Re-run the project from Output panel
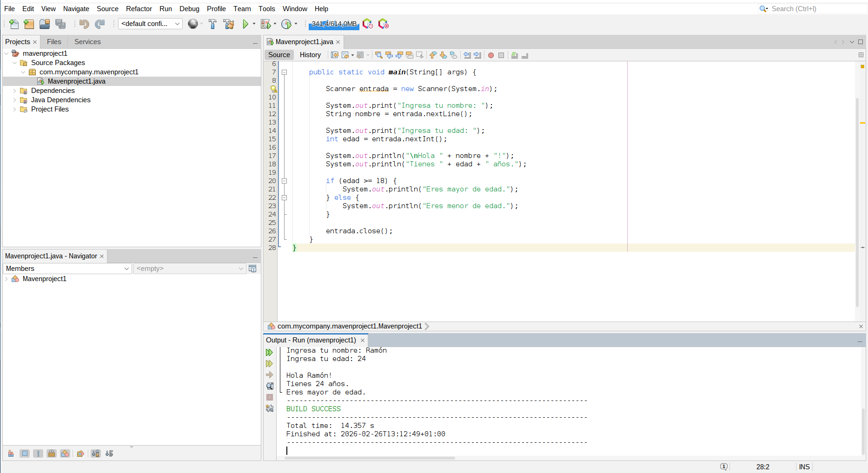This screenshot has height=473, width=868. (x=269, y=353)
